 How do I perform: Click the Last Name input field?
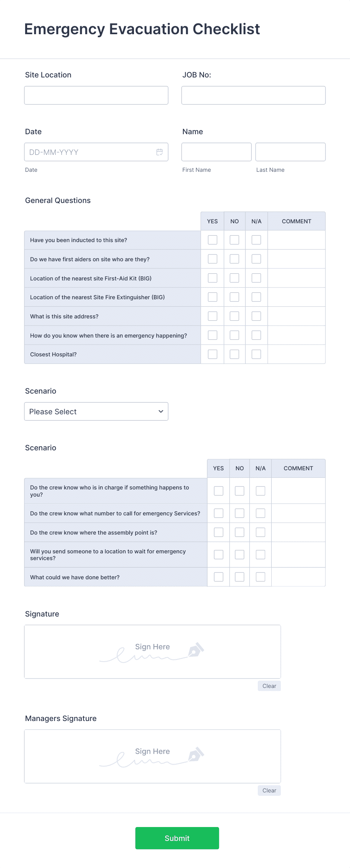click(290, 151)
